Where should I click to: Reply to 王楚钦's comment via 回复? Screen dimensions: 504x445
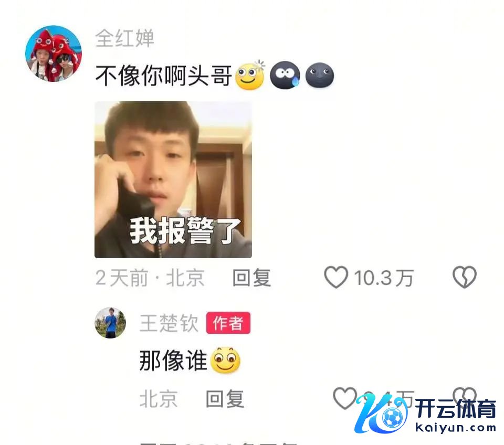[x=225, y=399]
